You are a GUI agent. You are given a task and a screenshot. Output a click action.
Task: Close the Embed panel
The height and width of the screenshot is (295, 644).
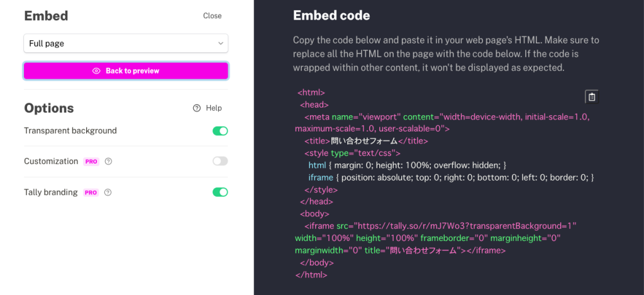[213, 16]
